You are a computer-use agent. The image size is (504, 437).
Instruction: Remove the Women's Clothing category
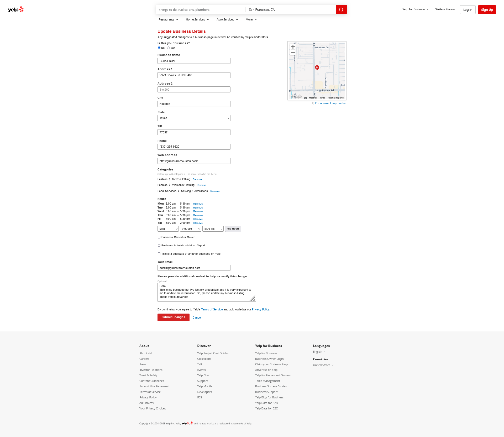coord(201,185)
